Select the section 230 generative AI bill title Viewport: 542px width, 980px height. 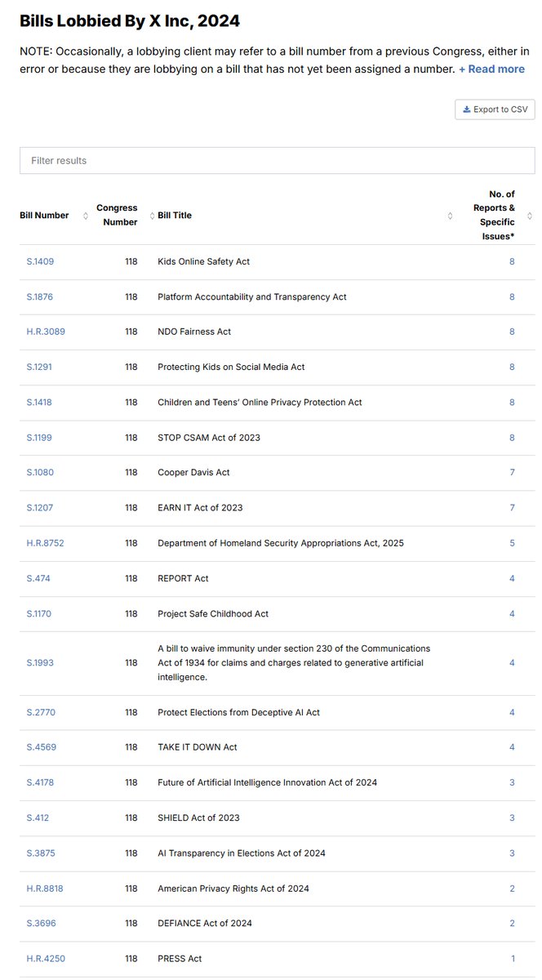294,663
